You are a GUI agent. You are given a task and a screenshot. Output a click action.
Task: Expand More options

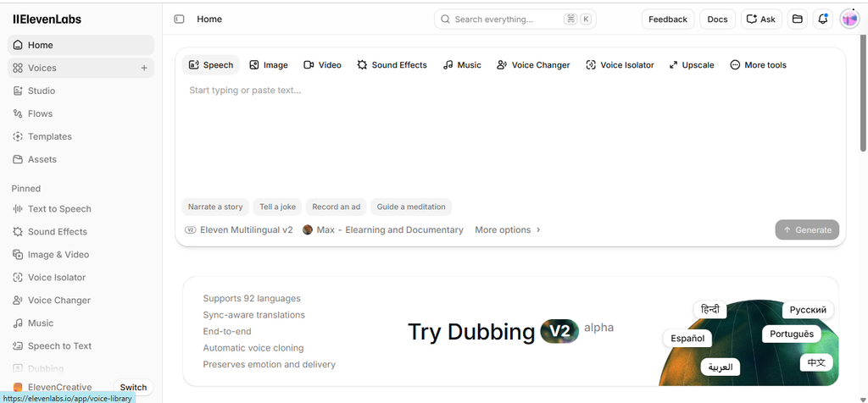point(508,230)
